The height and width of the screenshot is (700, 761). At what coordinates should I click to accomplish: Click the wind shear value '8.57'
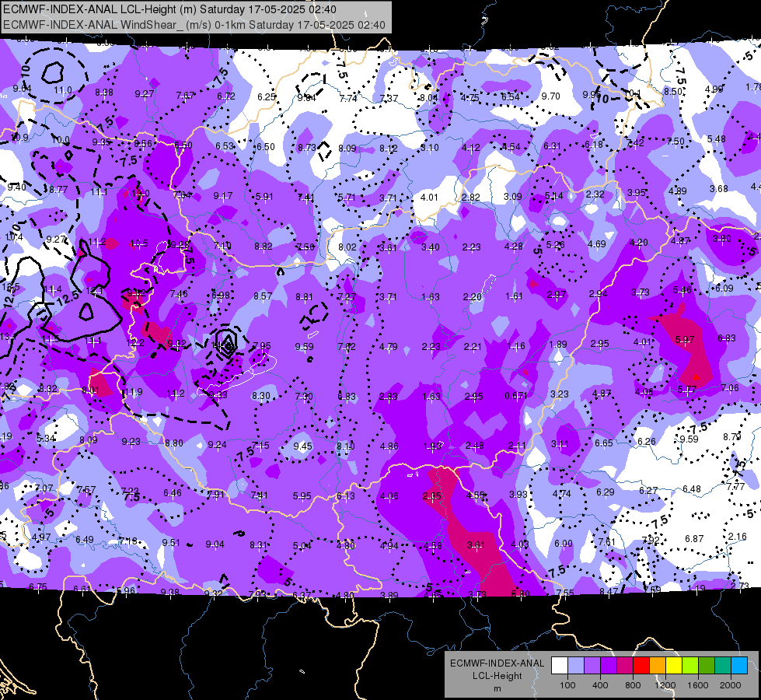(263, 296)
